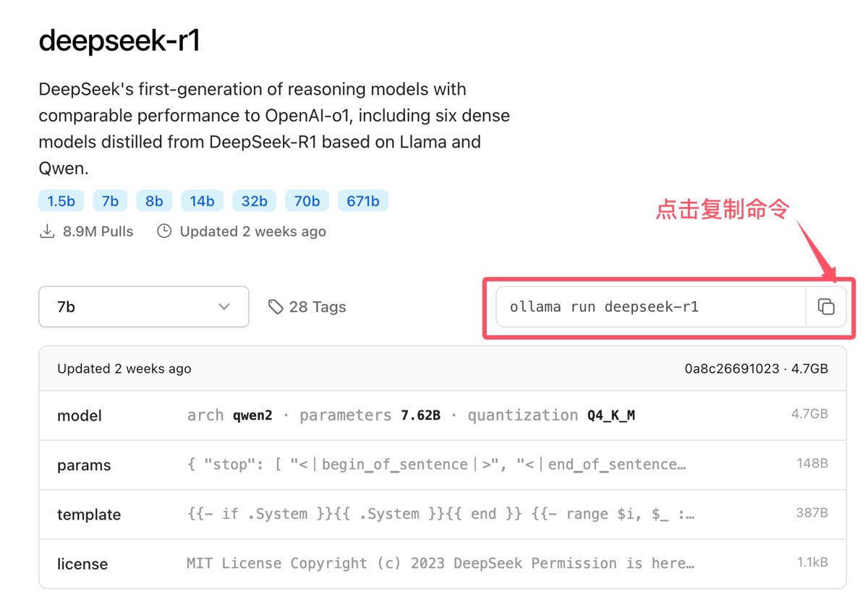Open the params file row
This screenshot has height=610, width=868.
442,465
